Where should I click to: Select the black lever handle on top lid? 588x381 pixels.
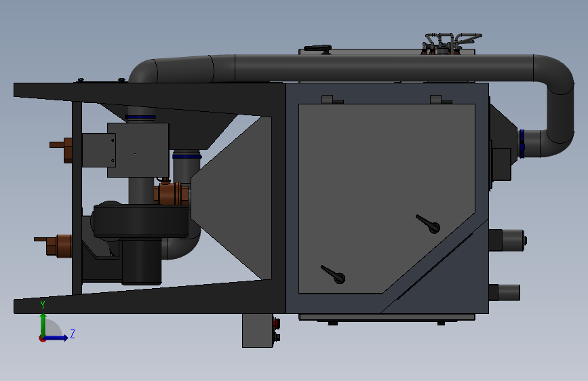click(317, 48)
